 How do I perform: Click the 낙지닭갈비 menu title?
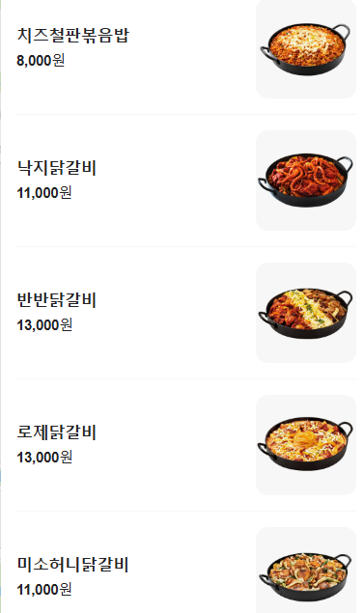56,167
